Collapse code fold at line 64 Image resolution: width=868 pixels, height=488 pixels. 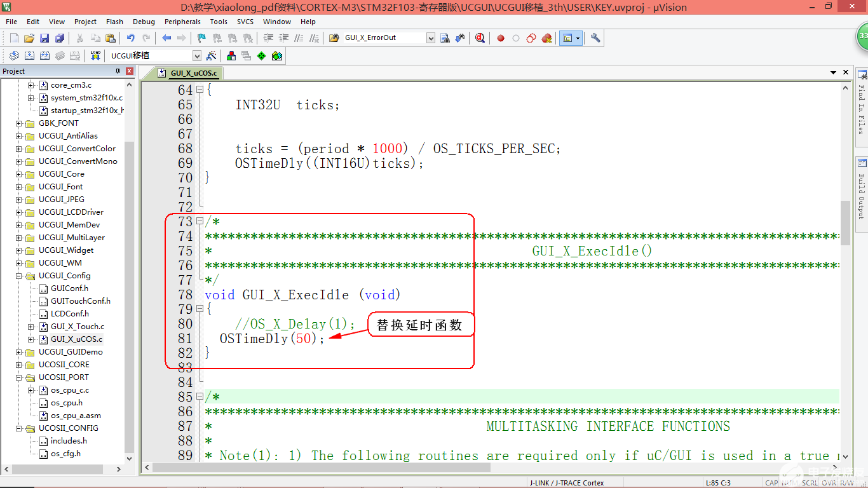200,90
